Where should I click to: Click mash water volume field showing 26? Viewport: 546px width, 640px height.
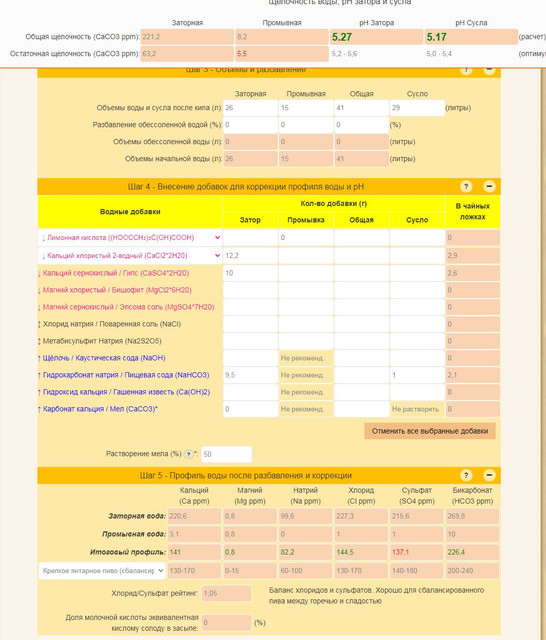click(250, 108)
